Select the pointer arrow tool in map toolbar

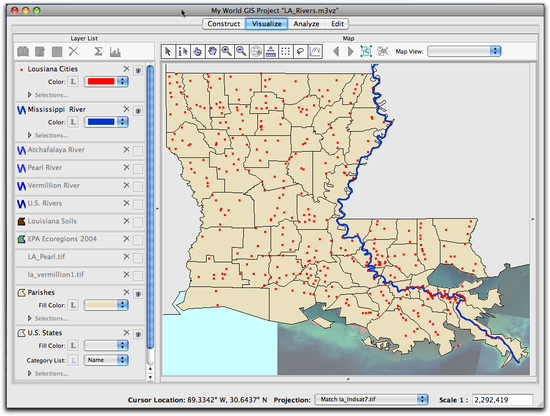(168, 52)
